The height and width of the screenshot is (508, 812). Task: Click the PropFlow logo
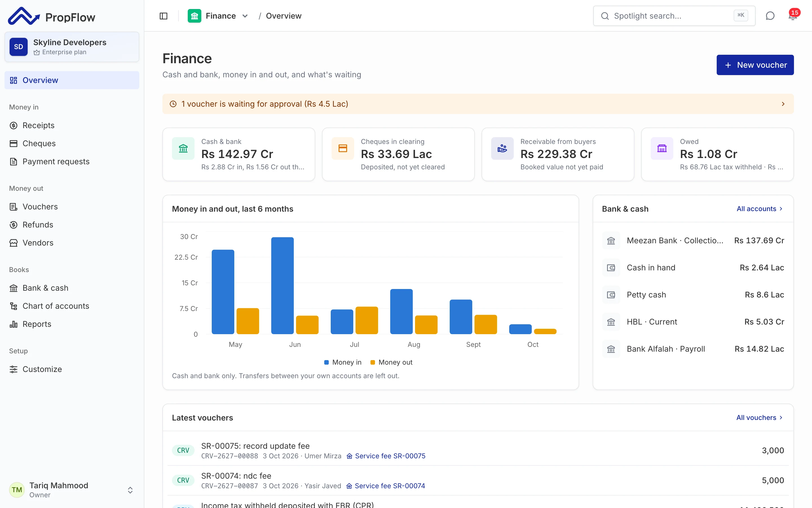click(52, 16)
